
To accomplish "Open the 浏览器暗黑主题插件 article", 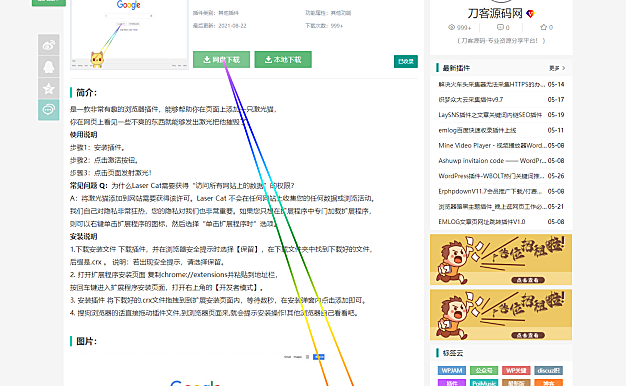I will (x=493, y=206).
